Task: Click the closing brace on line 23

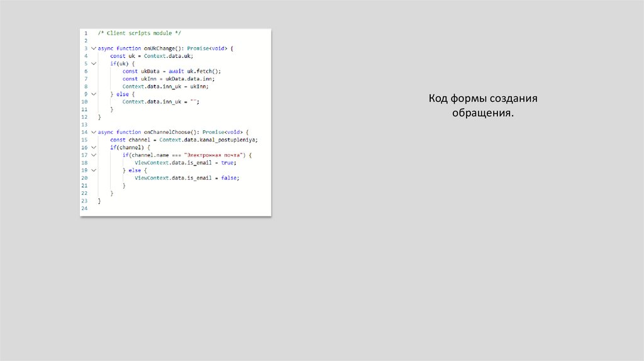Action: 99,201
